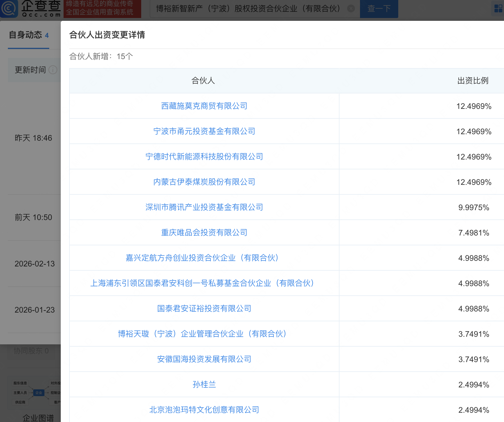Click the 对外投资 node in the graph
Screen dimensions: 504x422
[x=55, y=383]
